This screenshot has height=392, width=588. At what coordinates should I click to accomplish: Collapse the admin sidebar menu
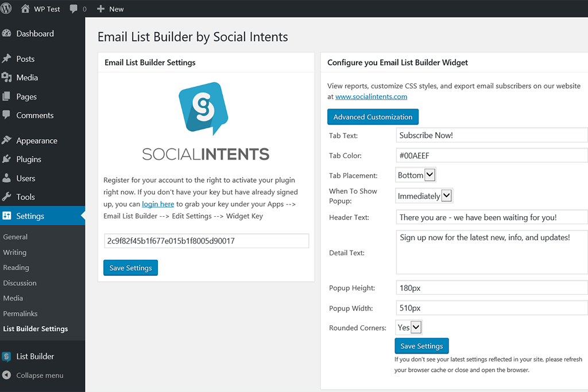33,375
